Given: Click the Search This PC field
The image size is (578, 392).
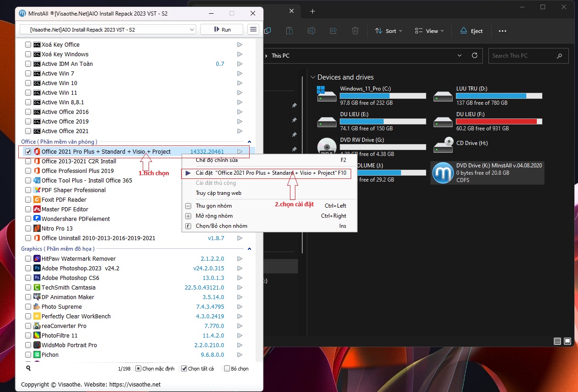Looking at the screenshot, I should (529, 56).
